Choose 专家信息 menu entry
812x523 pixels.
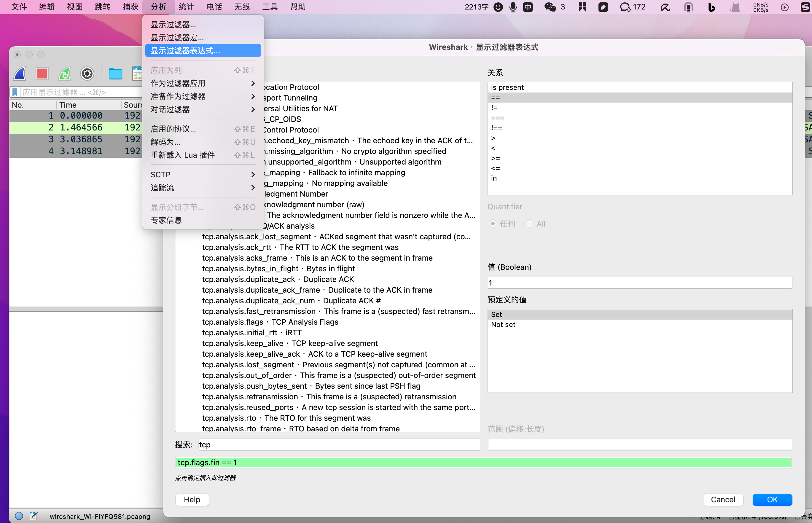click(166, 220)
